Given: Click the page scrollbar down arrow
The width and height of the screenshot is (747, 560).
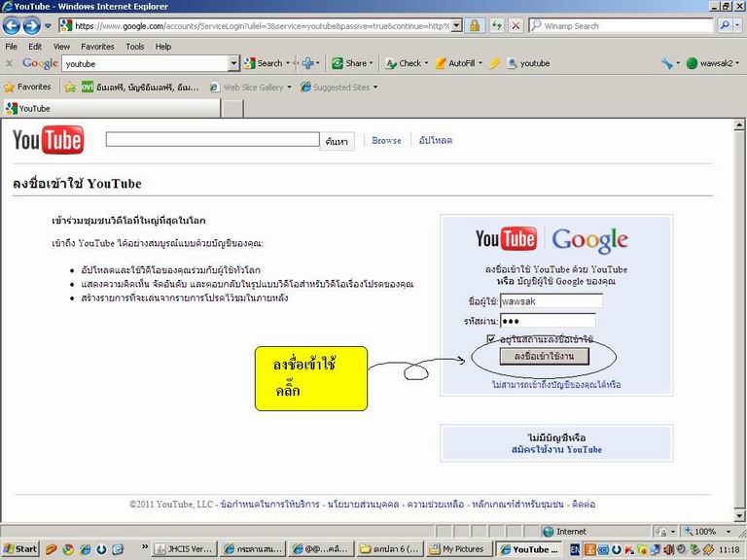Looking at the screenshot, I should [739, 516].
